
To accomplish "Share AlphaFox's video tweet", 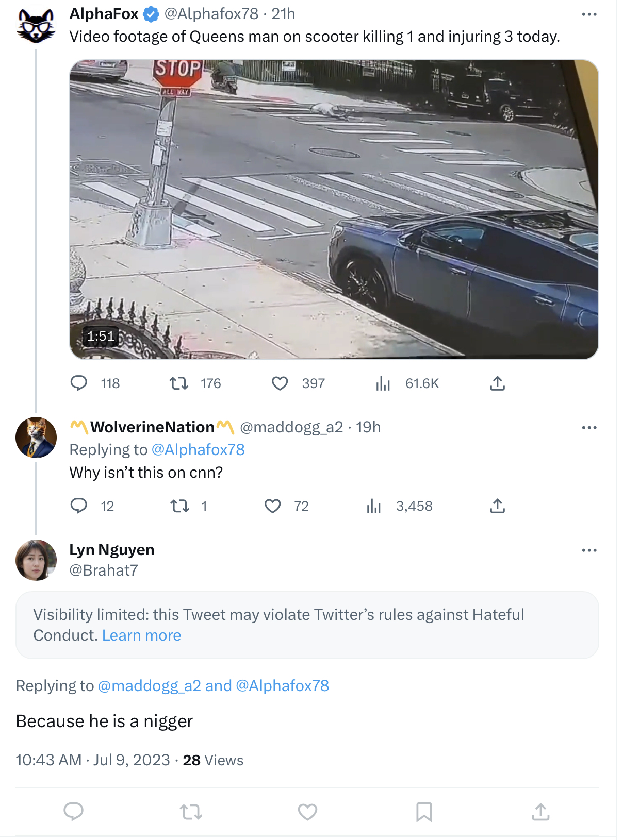I will (x=497, y=383).
